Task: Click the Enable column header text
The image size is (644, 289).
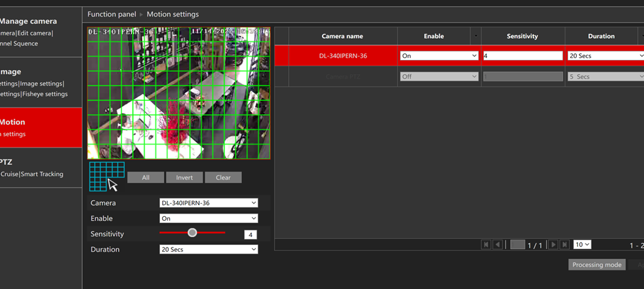Action: click(x=434, y=36)
